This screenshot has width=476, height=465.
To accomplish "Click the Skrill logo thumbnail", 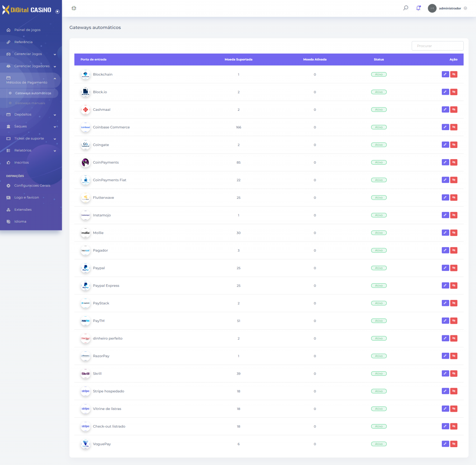I will point(86,374).
